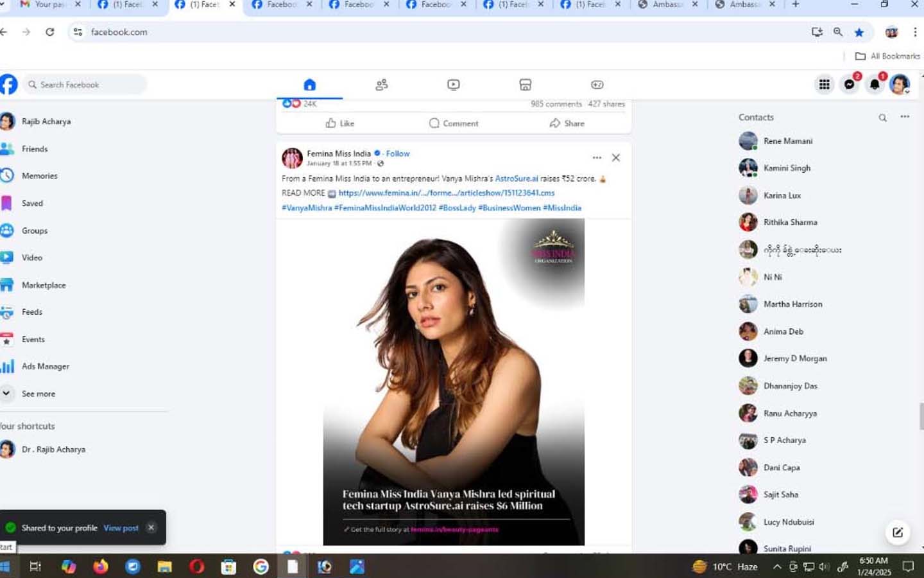Open the Friends icon in top navigation

coord(382,85)
